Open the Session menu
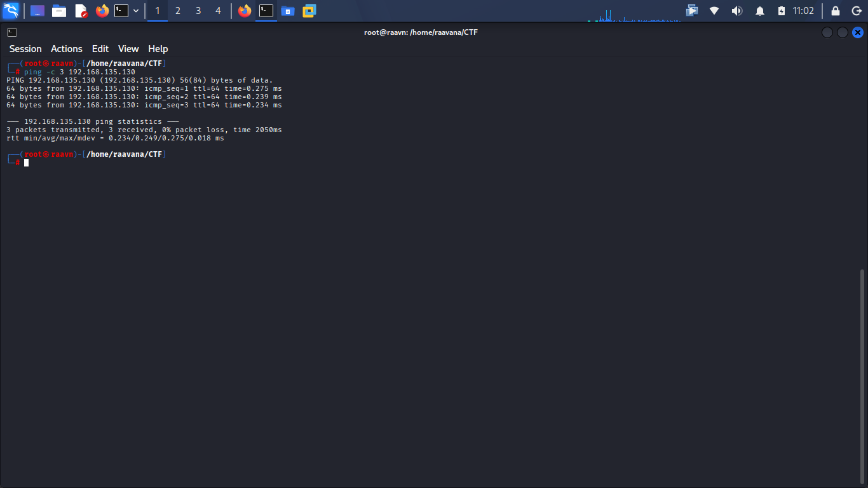The image size is (868, 488). (x=25, y=49)
